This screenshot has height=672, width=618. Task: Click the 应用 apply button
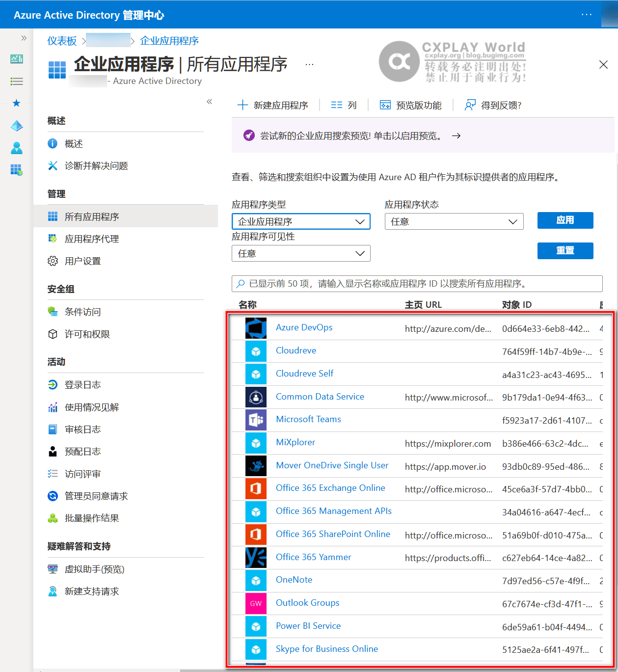click(x=565, y=220)
